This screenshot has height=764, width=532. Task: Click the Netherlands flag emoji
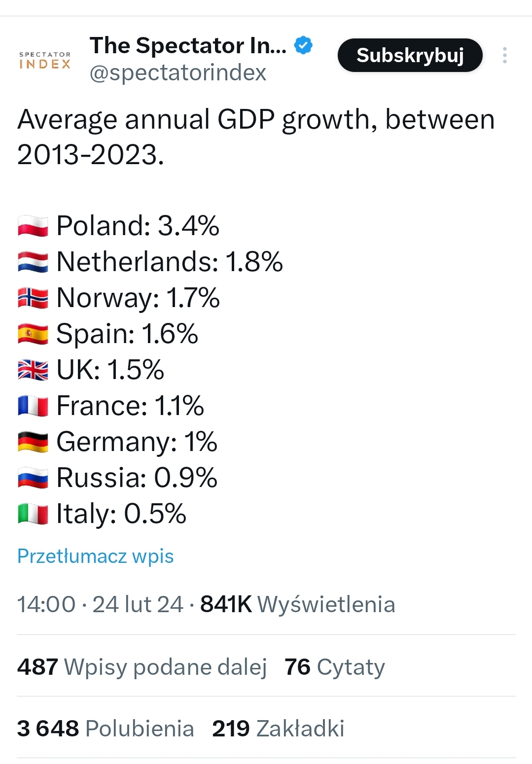[x=33, y=262]
